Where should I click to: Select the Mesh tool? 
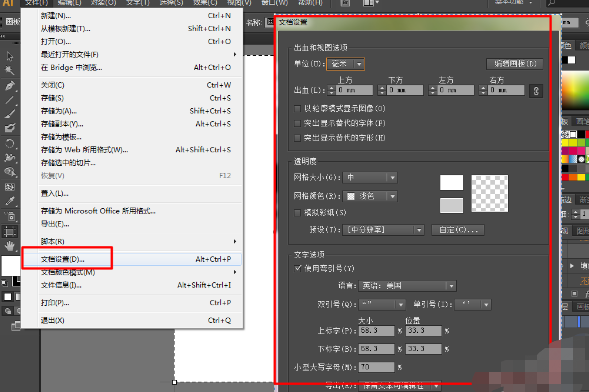point(9,187)
